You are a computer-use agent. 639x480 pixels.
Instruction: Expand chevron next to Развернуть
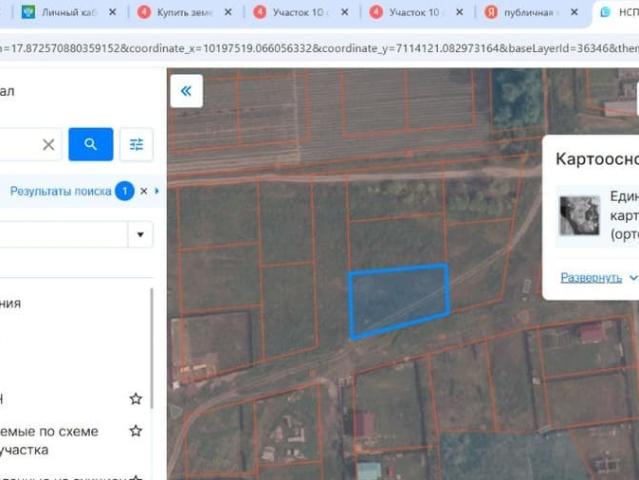[x=633, y=277]
